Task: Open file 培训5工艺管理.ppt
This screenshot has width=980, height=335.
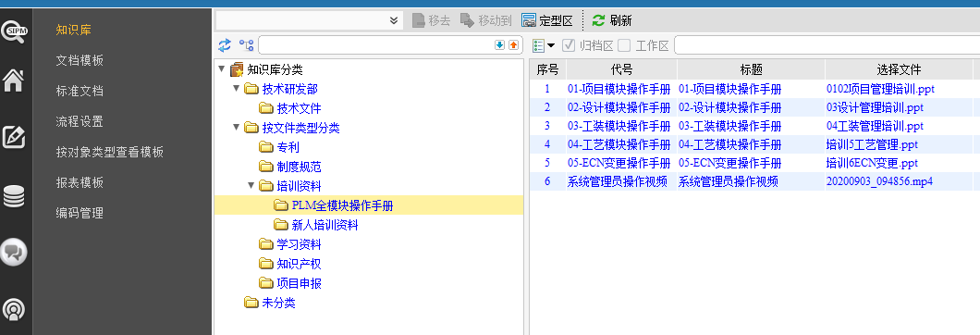Action: (872, 144)
